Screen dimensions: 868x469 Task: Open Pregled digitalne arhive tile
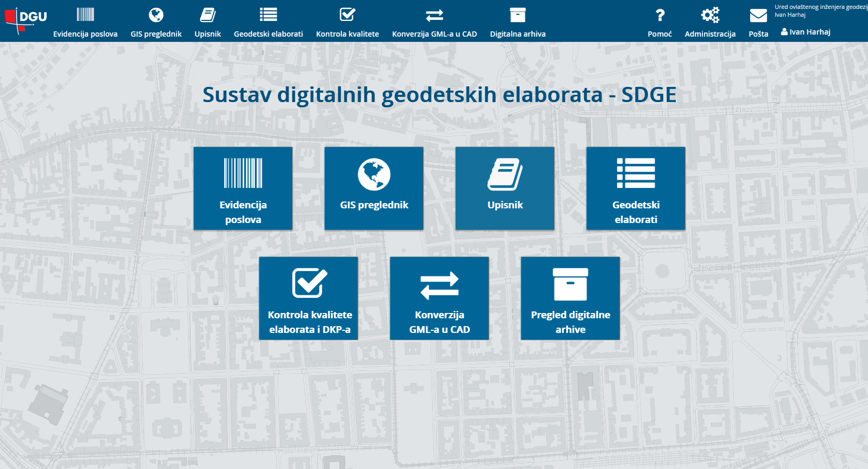pyautogui.click(x=570, y=298)
